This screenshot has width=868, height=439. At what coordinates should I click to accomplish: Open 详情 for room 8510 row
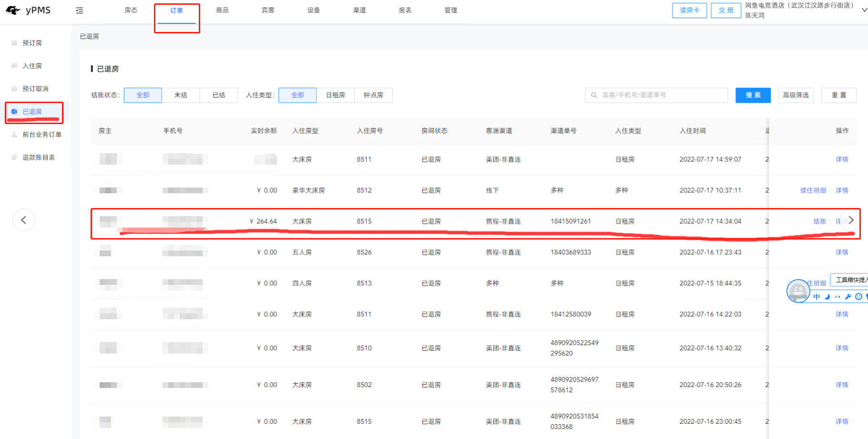(842, 348)
